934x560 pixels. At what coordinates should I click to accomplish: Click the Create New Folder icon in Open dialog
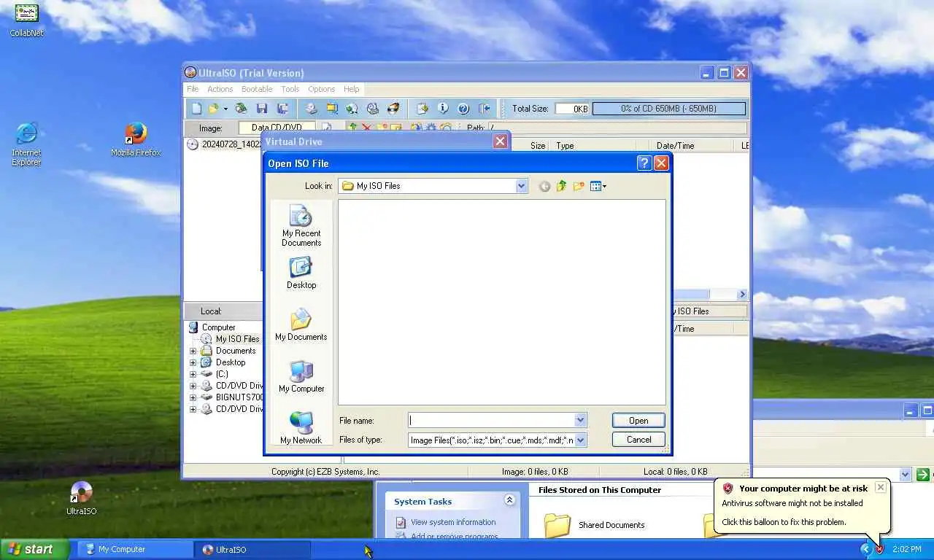point(579,186)
